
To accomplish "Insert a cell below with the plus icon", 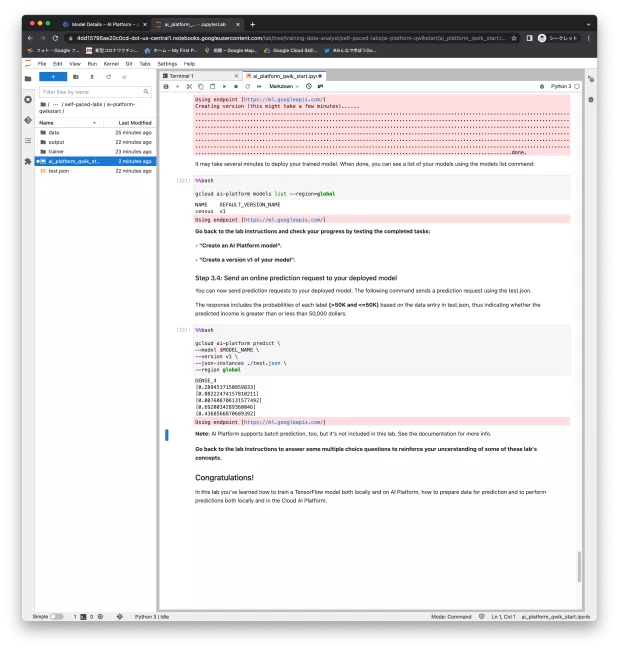I will click(177, 87).
